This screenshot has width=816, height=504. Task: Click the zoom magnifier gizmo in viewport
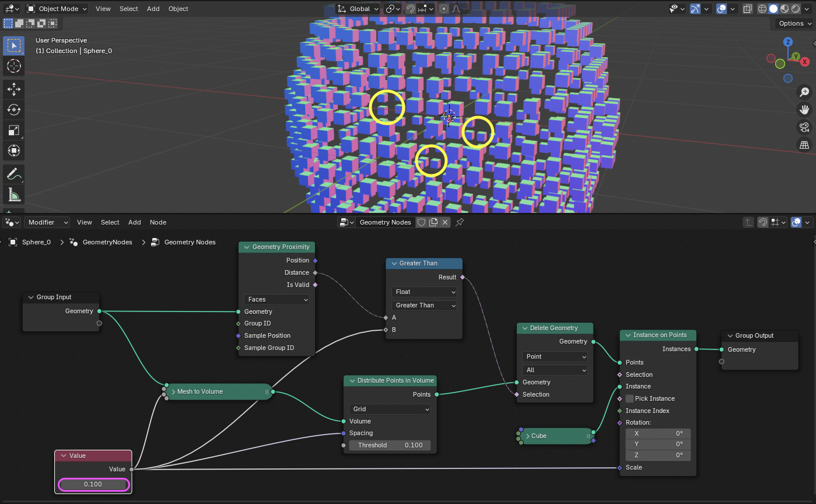click(x=804, y=92)
